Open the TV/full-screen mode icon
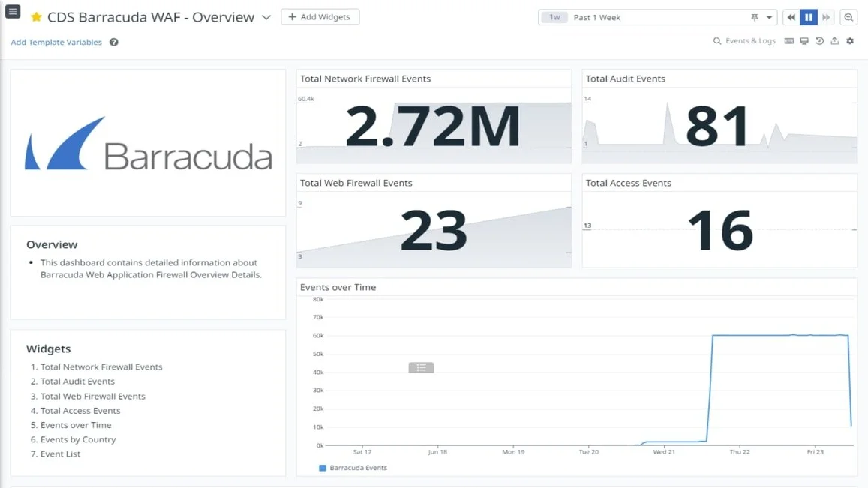Viewport: 868px width, 488px height. click(804, 41)
